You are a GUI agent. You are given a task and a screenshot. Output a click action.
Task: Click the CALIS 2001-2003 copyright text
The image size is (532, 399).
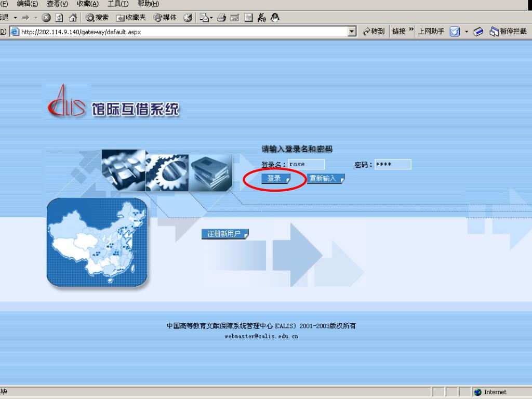[261, 326]
